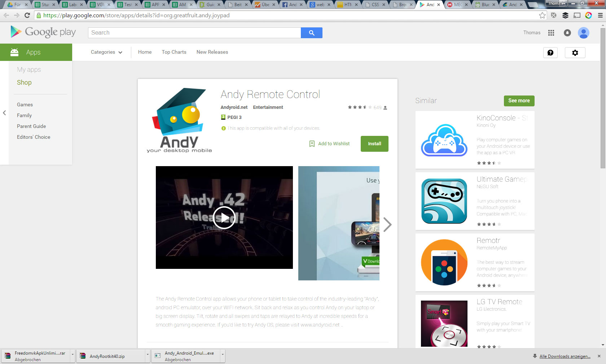This screenshot has height=364, width=606.
Task: Collapse the left sidebar with the arrow
Action: point(4,113)
